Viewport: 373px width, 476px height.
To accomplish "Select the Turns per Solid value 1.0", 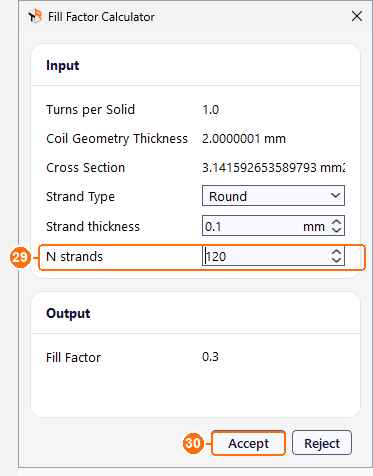I will tap(211, 110).
